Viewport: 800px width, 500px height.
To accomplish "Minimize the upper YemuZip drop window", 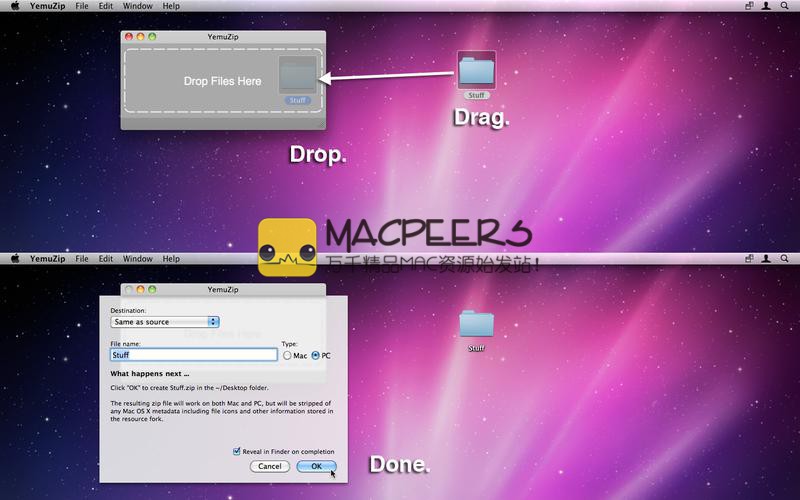I will click(x=140, y=37).
